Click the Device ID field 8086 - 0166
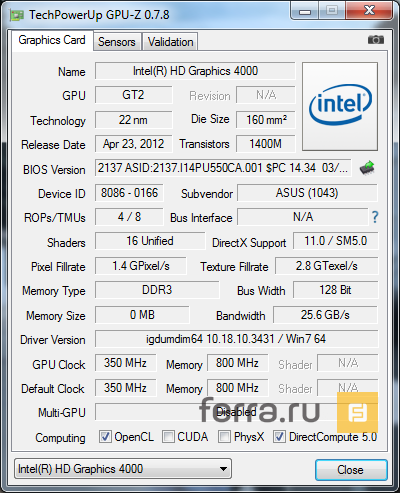This screenshot has width=400, height=493. click(129, 193)
